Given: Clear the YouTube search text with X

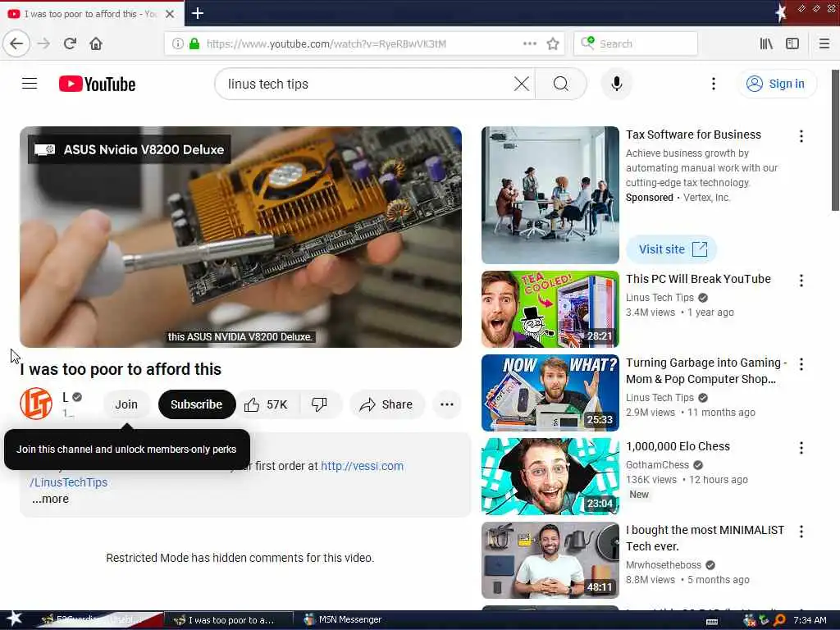Looking at the screenshot, I should coord(521,84).
